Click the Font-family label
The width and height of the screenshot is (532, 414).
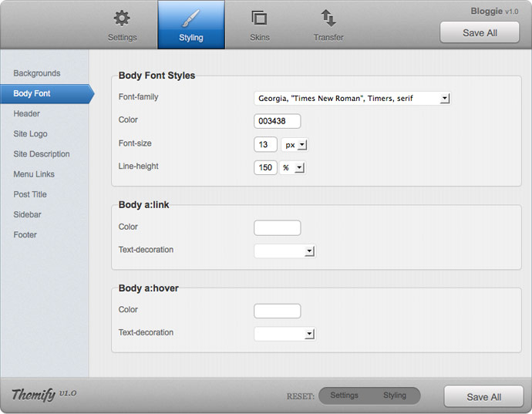click(139, 97)
